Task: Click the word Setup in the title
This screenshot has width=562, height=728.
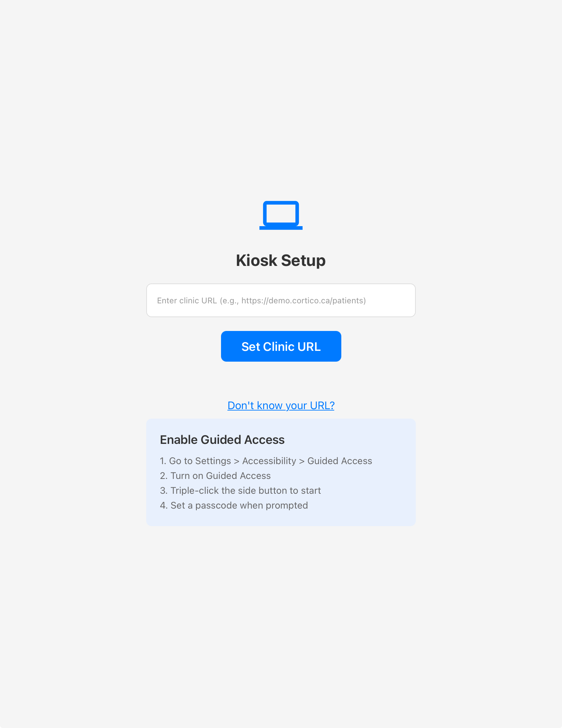Action: coord(303,261)
